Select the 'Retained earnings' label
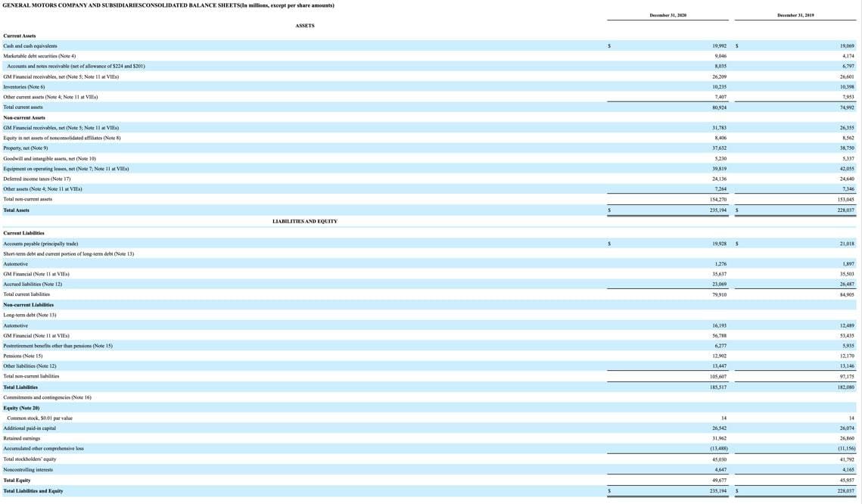Image resolution: width=862 pixels, height=504 pixels. 22,438
